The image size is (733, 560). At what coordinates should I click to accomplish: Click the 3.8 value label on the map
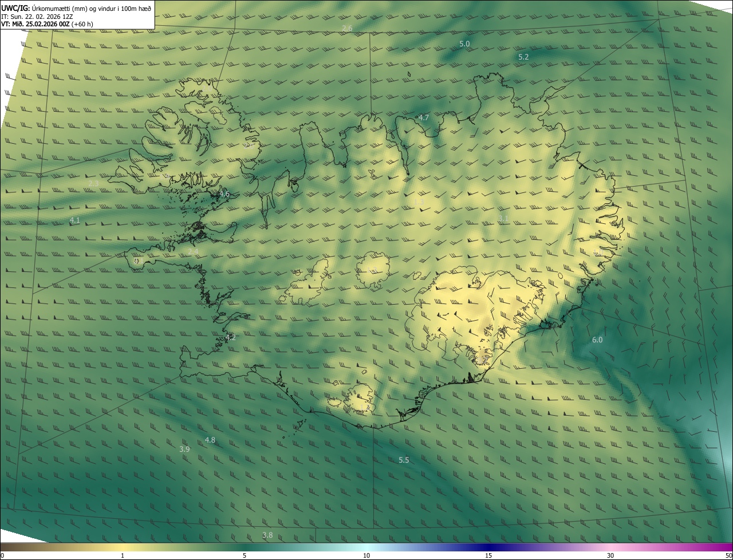point(267,535)
